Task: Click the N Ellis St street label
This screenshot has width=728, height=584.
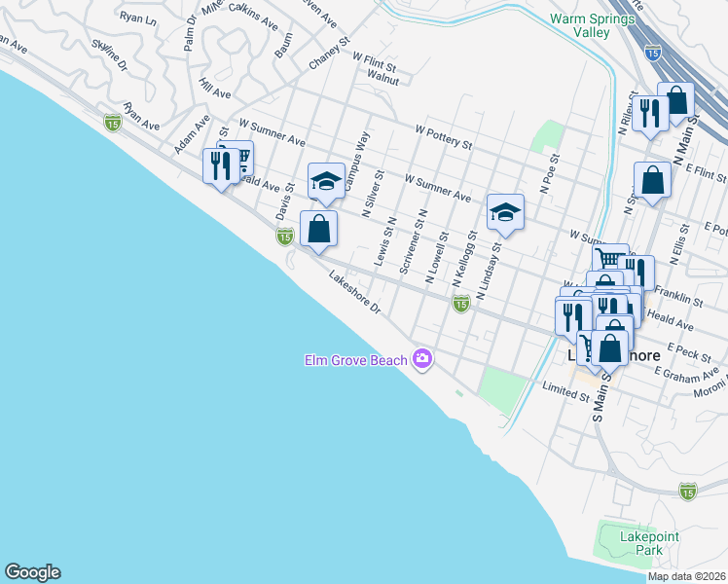Action: click(x=679, y=244)
